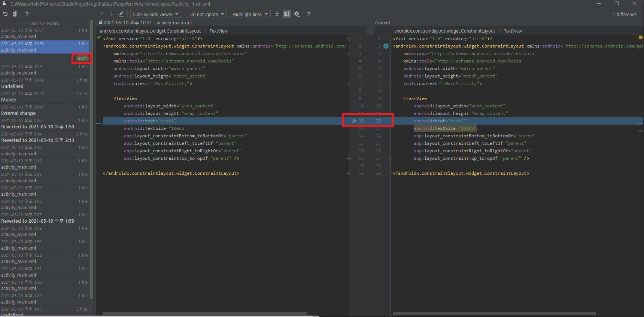Select the External change entry
The width and height of the screenshot is (644, 317).
45,110
